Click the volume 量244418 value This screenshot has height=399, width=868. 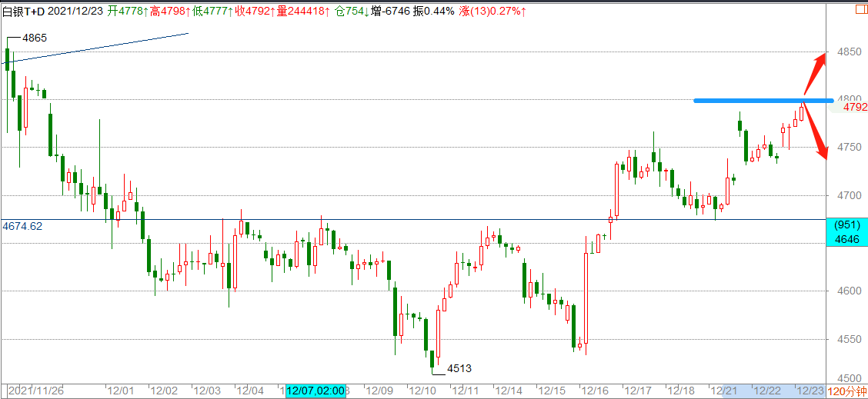click(303, 11)
